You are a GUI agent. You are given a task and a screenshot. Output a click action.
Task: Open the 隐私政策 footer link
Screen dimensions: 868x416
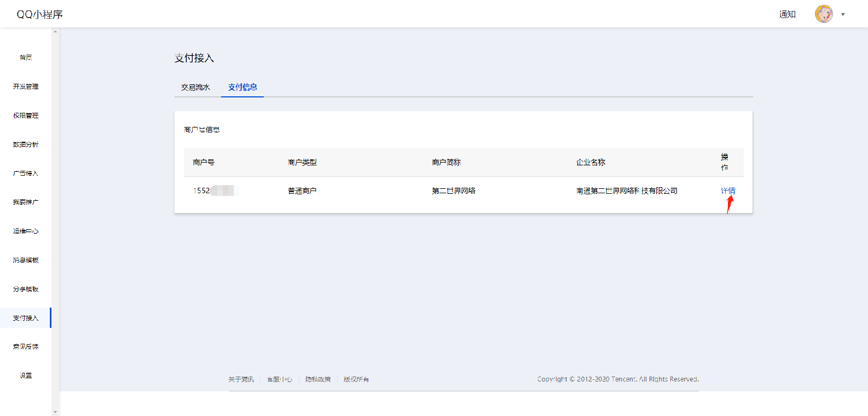(318, 379)
